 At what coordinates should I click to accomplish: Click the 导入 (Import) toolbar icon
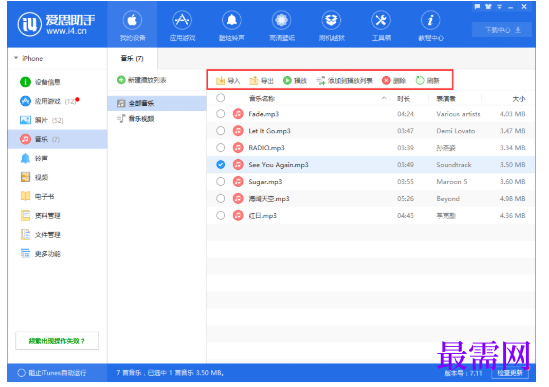[220, 81]
